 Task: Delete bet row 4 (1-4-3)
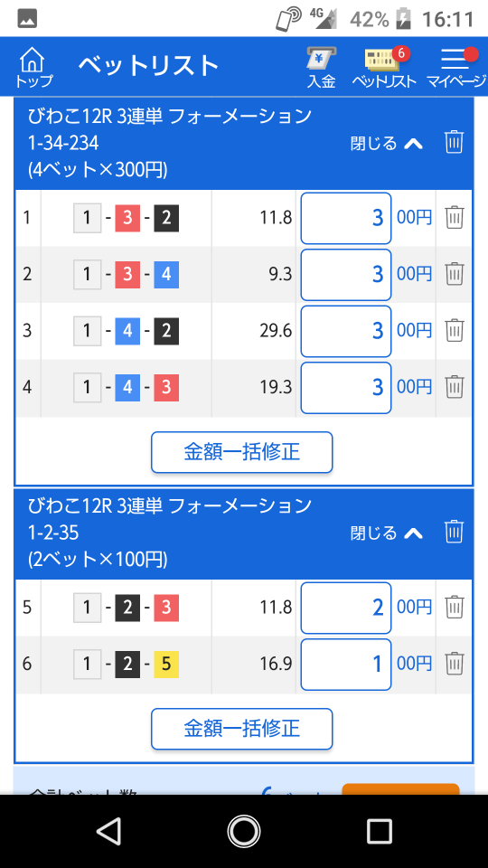click(455, 387)
